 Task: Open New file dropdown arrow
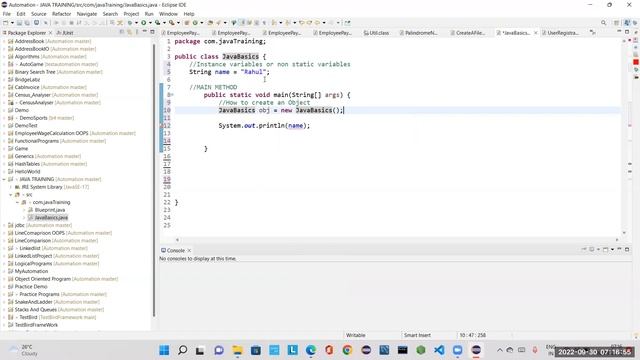[12, 23]
